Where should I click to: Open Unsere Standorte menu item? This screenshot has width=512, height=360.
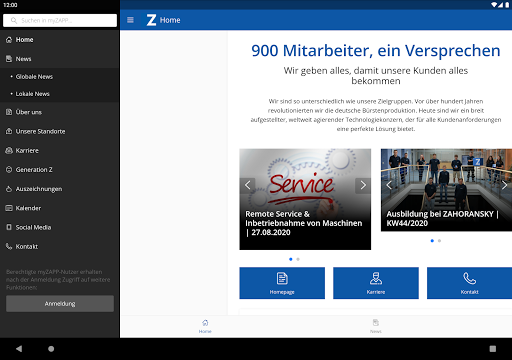coord(60,131)
